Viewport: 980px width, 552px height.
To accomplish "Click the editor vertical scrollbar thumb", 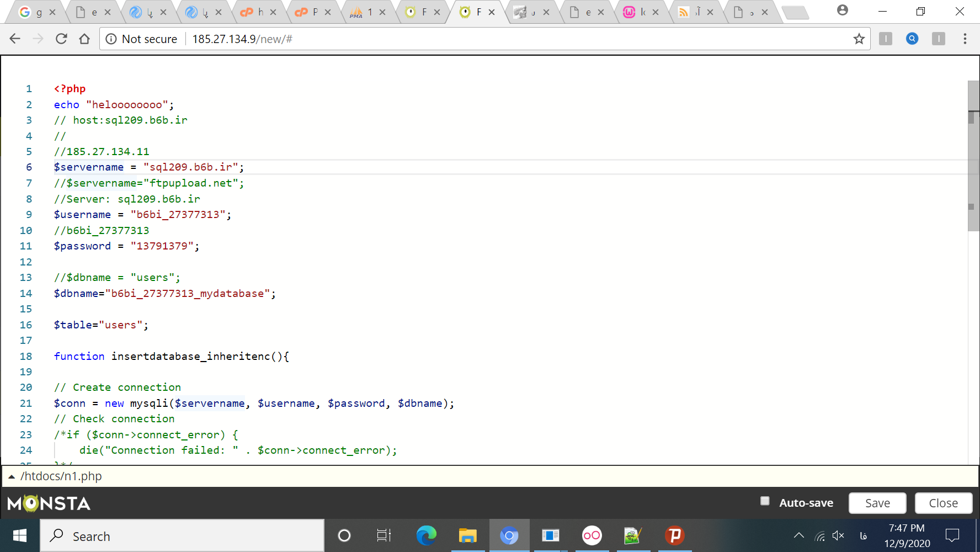I will click(974, 156).
